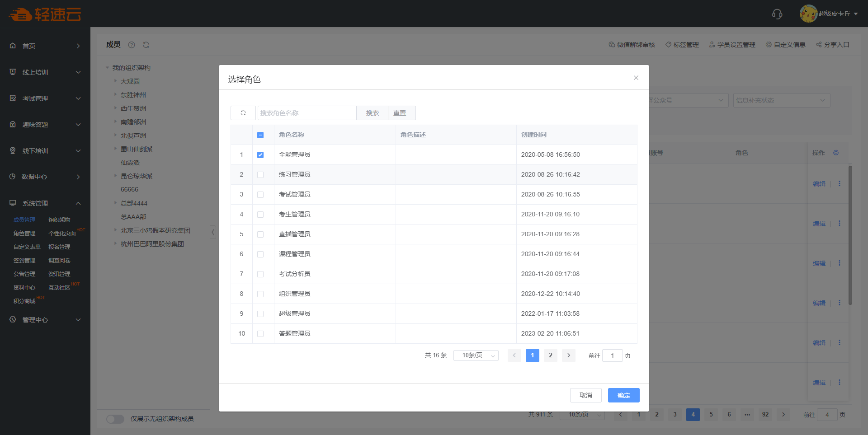Click the 首页 home icon in sidebar
This screenshot has width=868, height=435.
pyautogui.click(x=13, y=46)
